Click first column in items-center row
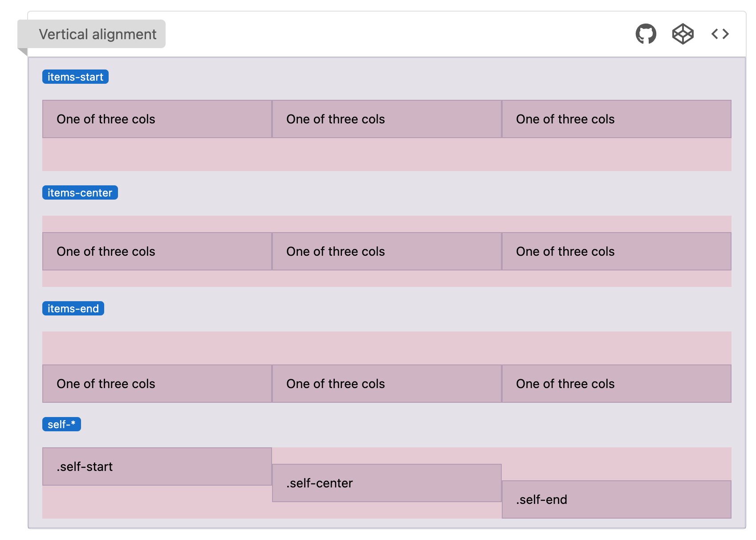 click(x=157, y=251)
